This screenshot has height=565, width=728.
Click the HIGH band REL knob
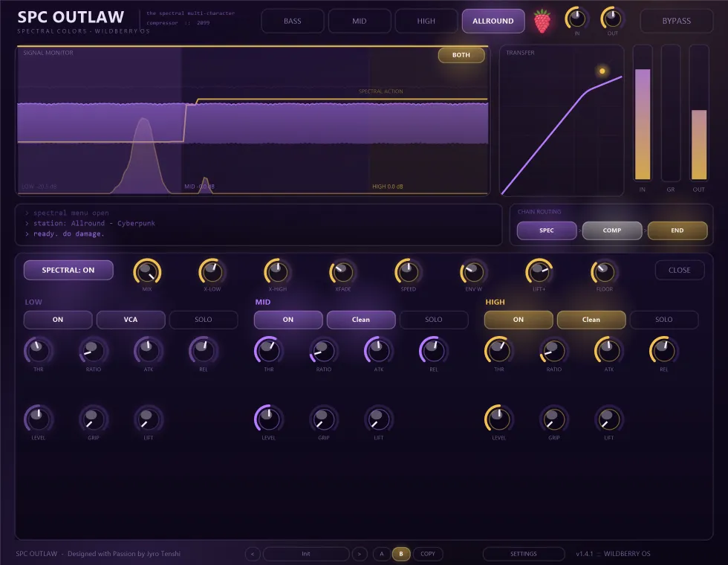click(664, 350)
